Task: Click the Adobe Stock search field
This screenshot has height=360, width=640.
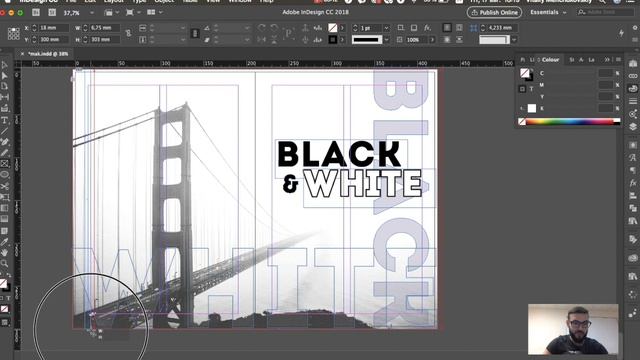Action: tap(606, 13)
